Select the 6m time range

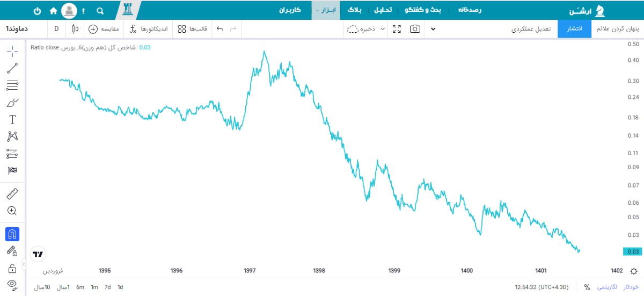80,287
